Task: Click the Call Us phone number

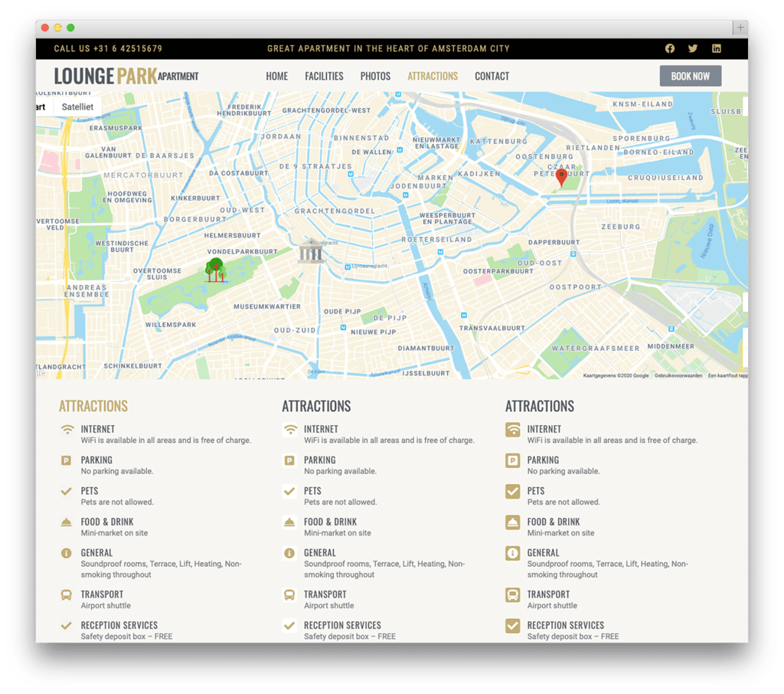Action: point(108,48)
